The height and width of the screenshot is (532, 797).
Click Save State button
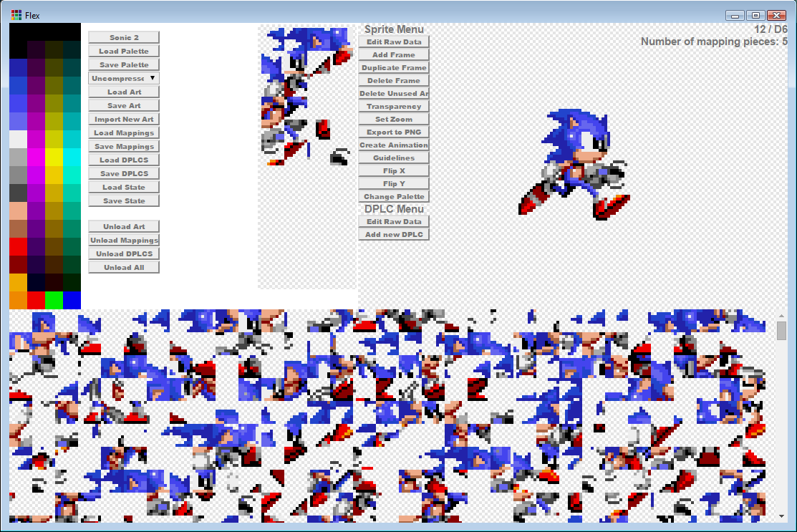(x=123, y=200)
